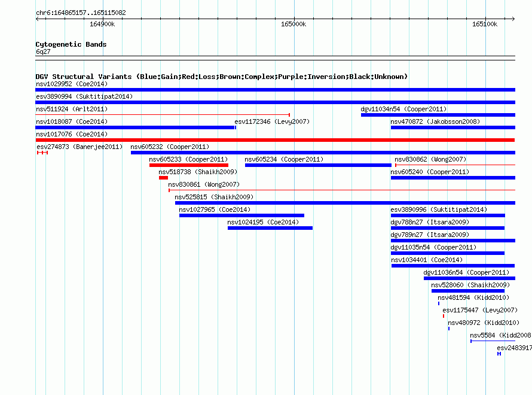Click esv3890996 (Suktitipat2014) label

(x=439, y=209)
